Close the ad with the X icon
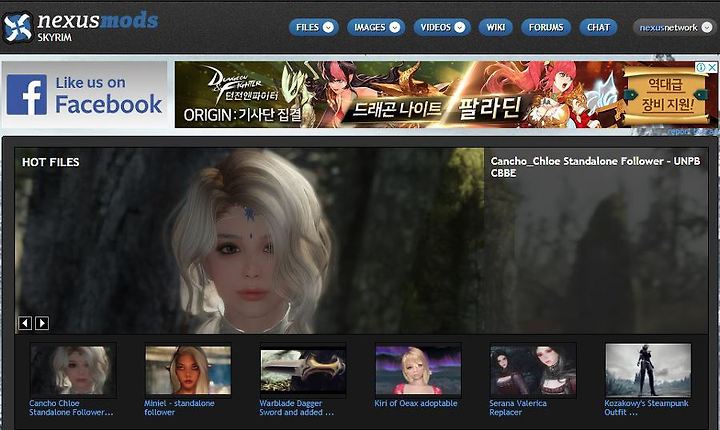Screen dimensions: 720x430 point(712,68)
